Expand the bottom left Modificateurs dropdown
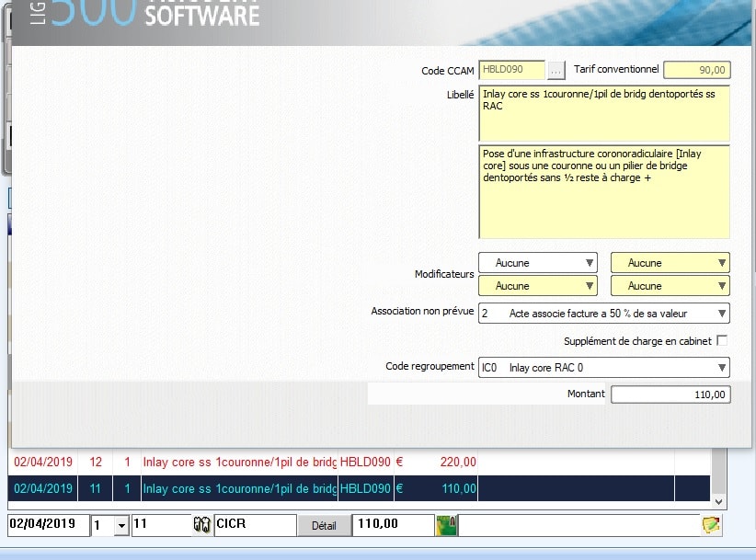Screen dimensions: 756x560 (x=537, y=286)
